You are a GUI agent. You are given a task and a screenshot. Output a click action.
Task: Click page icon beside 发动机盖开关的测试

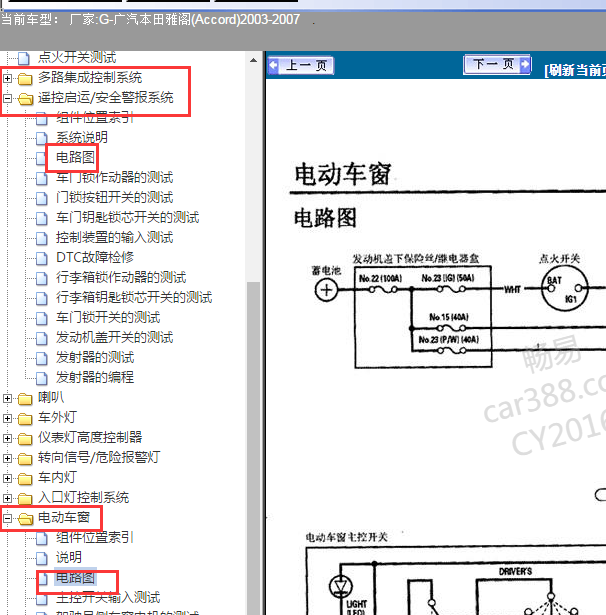tap(42, 338)
